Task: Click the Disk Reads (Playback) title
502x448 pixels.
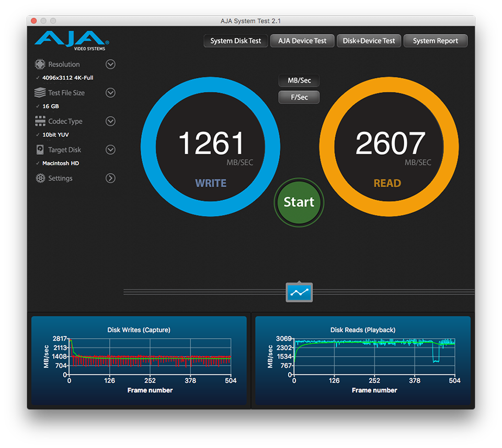Action: (363, 330)
